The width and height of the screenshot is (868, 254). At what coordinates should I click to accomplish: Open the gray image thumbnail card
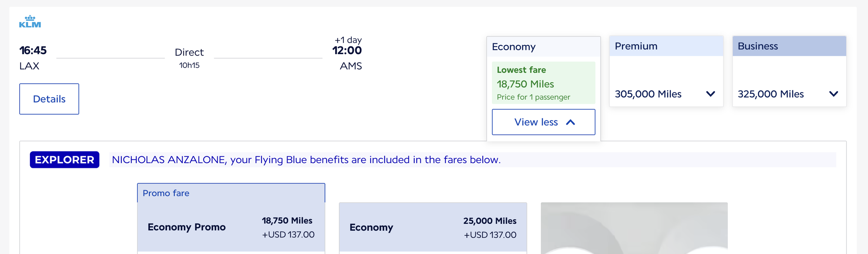634,228
